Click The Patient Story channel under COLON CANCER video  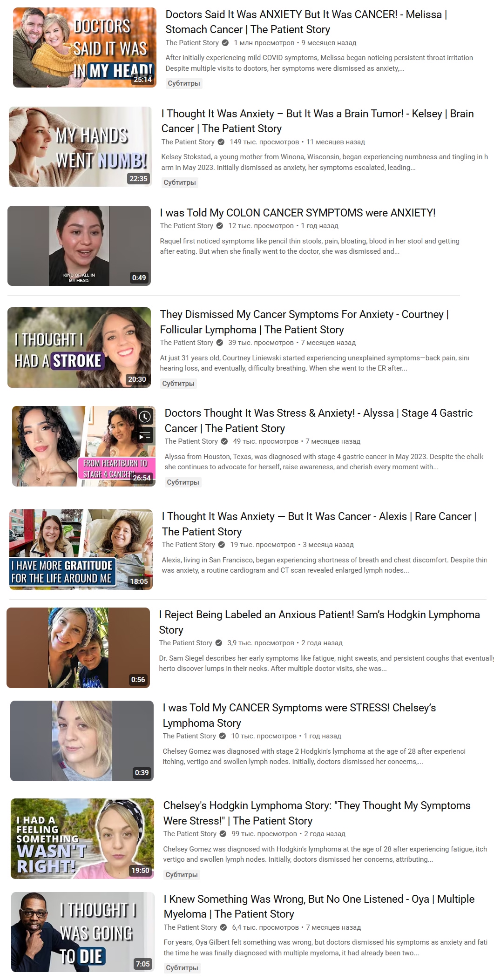[x=186, y=226]
